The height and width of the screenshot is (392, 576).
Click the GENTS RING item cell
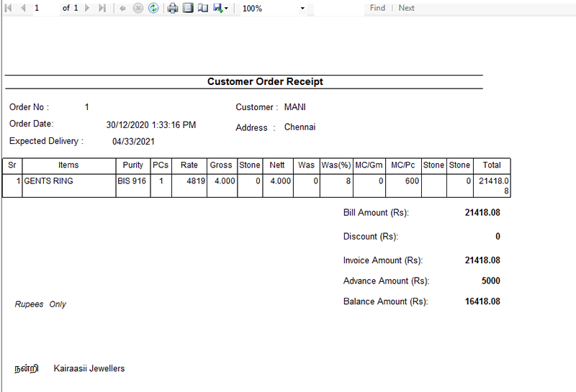pos(69,186)
